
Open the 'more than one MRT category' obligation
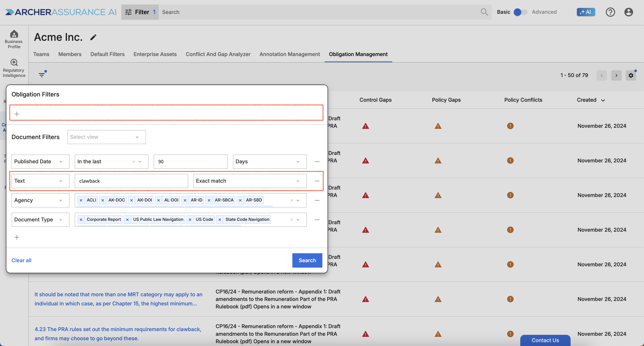119,299
